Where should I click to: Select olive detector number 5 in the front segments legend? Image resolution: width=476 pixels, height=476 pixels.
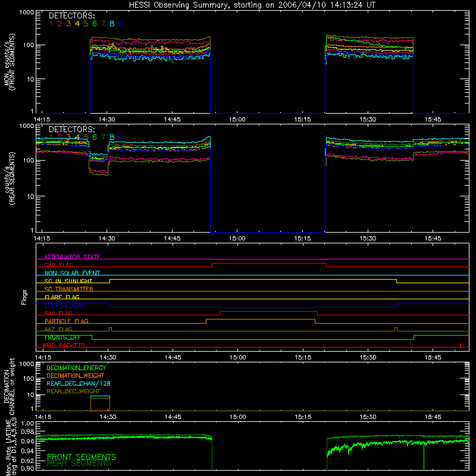86,24
